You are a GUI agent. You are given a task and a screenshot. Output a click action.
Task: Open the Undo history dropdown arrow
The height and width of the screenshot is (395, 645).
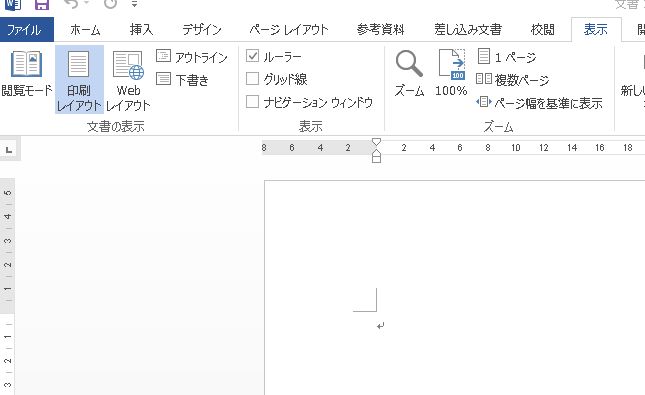coord(86,3)
